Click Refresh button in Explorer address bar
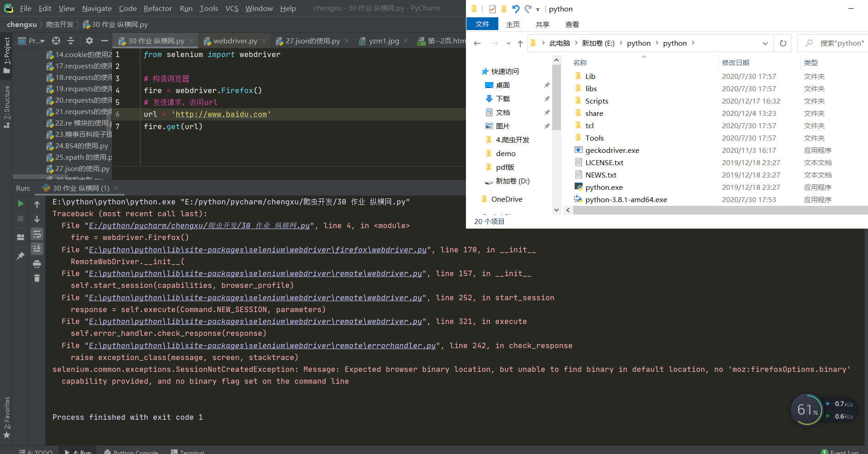This screenshot has width=868, height=454. click(783, 43)
